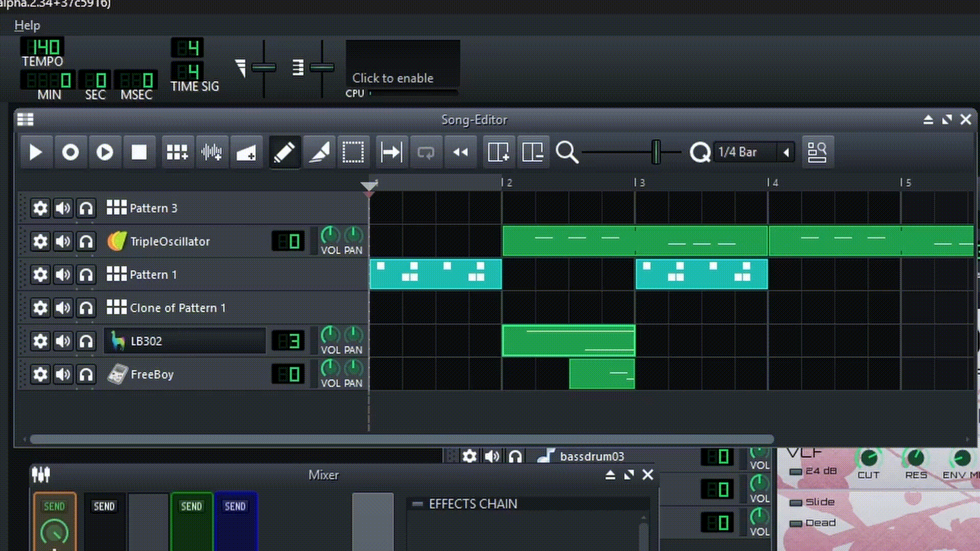Open the LB302 track gear menu
This screenshot has width=980, height=551.
[x=40, y=341]
